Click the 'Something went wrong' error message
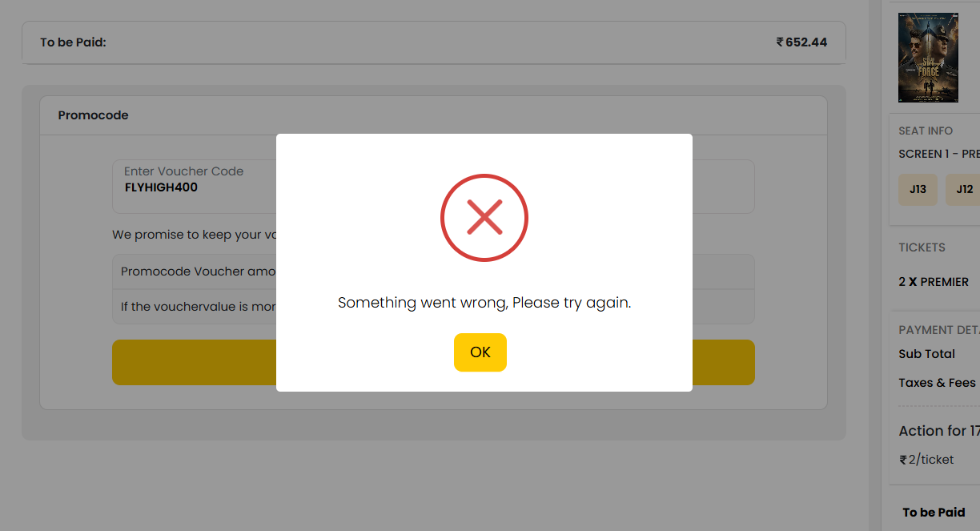The width and height of the screenshot is (980, 531). (x=484, y=303)
